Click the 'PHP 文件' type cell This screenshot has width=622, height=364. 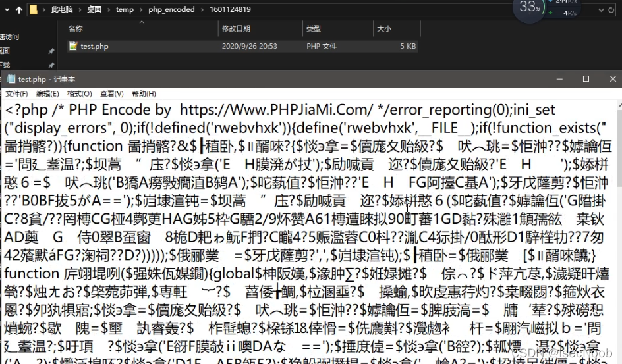(322, 46)
